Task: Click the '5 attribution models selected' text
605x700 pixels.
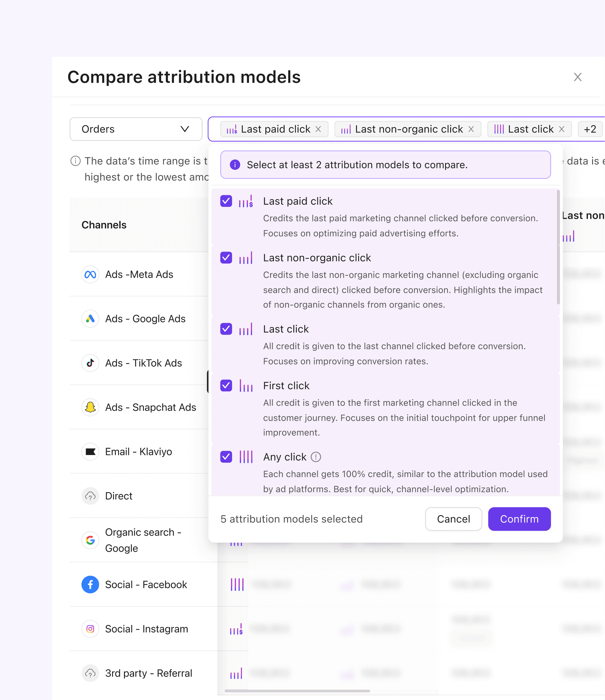Action: tap(291, 519)
